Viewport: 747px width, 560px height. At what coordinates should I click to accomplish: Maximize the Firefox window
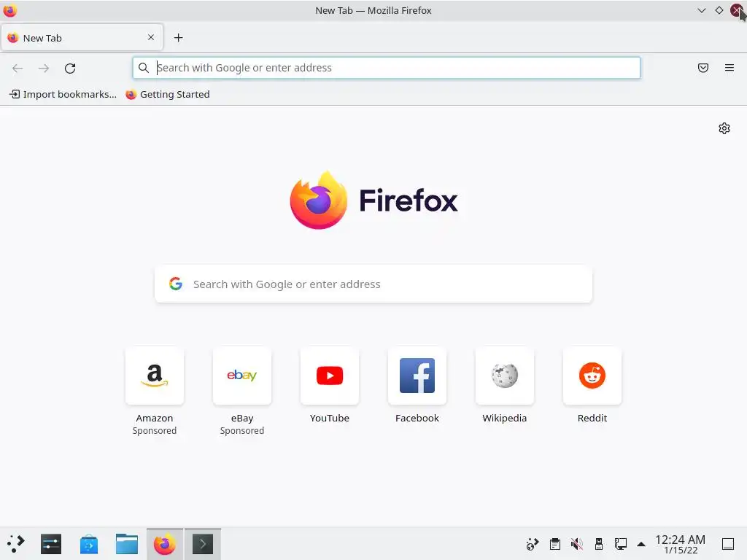click(x=719, y=10)
